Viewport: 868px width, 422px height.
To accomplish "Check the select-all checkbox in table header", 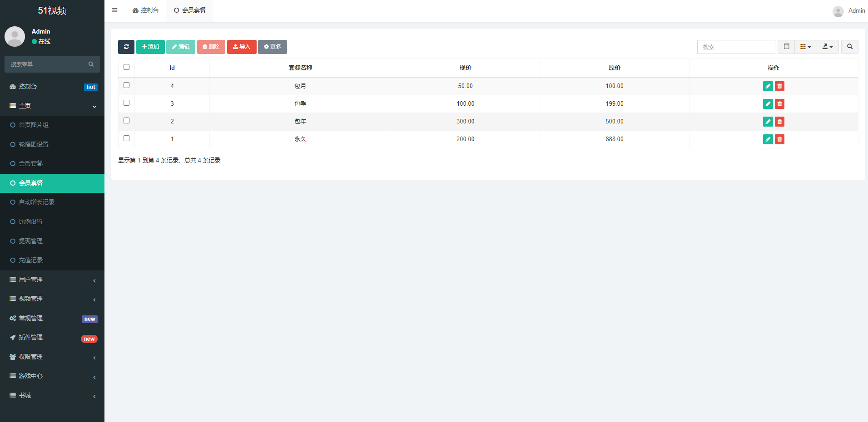I will coord(127,67).
